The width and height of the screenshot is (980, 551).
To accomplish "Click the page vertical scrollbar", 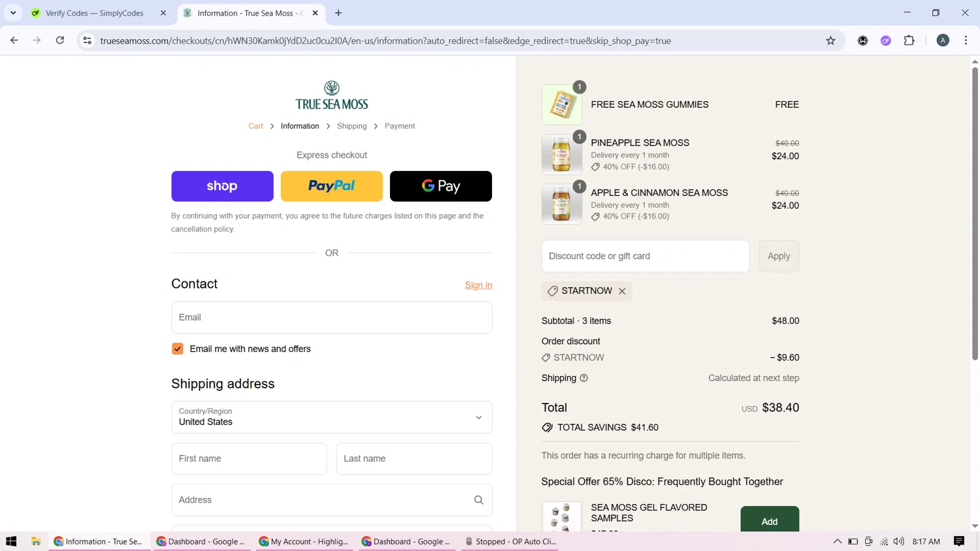I will coord(975,213).
